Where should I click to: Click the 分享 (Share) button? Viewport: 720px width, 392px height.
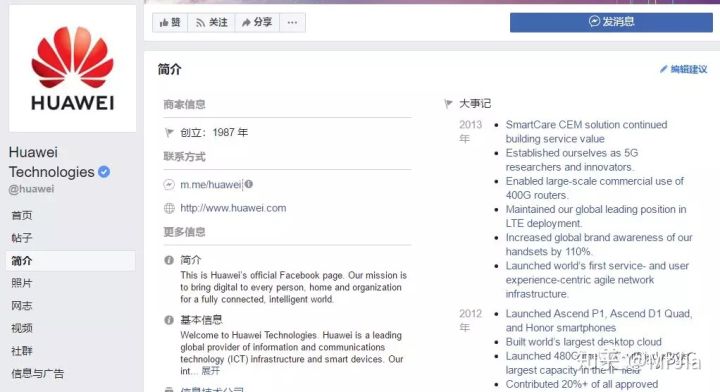tap(257, 22)
